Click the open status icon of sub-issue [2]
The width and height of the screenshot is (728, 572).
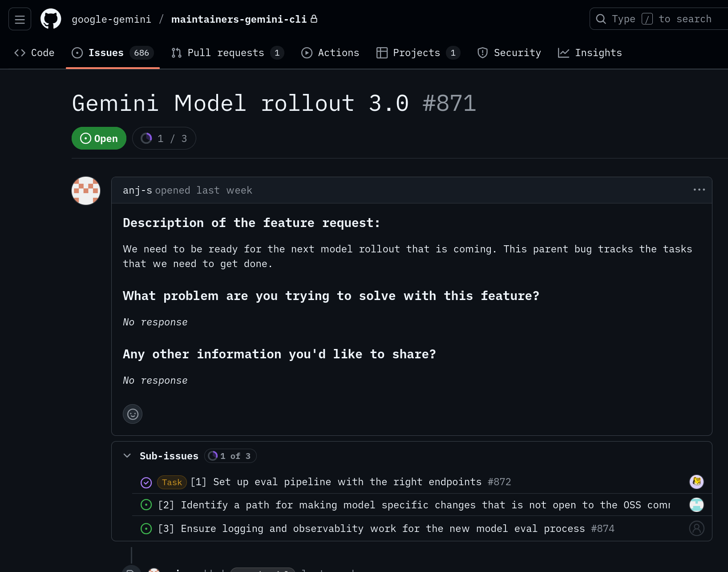[146, 505]
